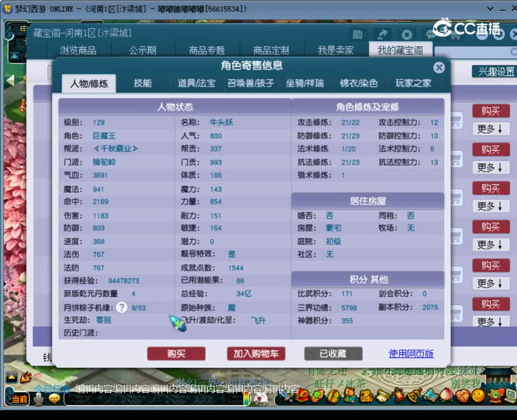
Task: Click the 副本积分 value 2076
Action: pyautogui.click(x=430, y=308)
